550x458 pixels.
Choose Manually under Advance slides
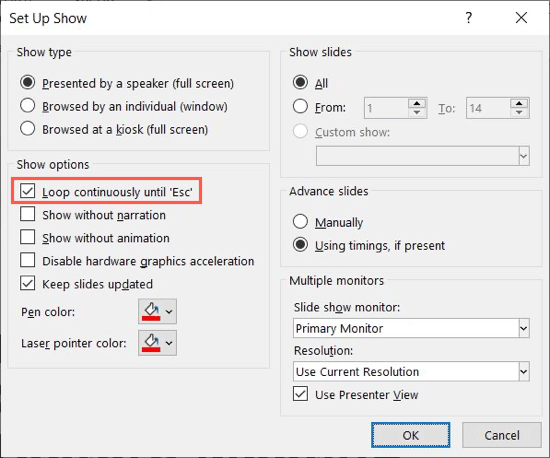300,222
